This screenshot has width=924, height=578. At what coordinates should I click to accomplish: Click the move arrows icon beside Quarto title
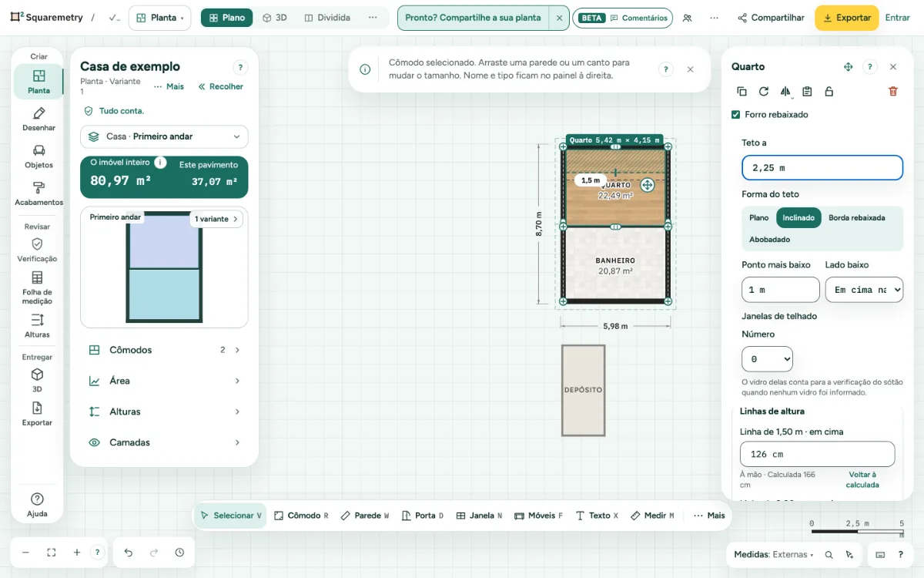click(848, 67)
